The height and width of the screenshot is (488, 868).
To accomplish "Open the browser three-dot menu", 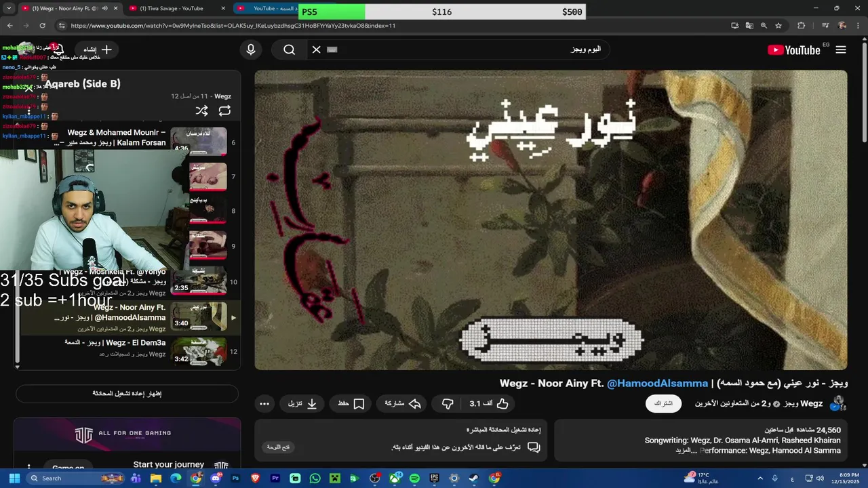I will tap(859, 26).
